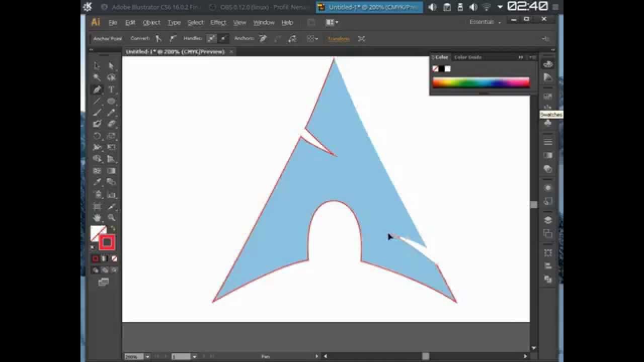This screenshot has height=362, width=644.
Task: Swap fill and stroke colors
Action: [x=113, y=229]
